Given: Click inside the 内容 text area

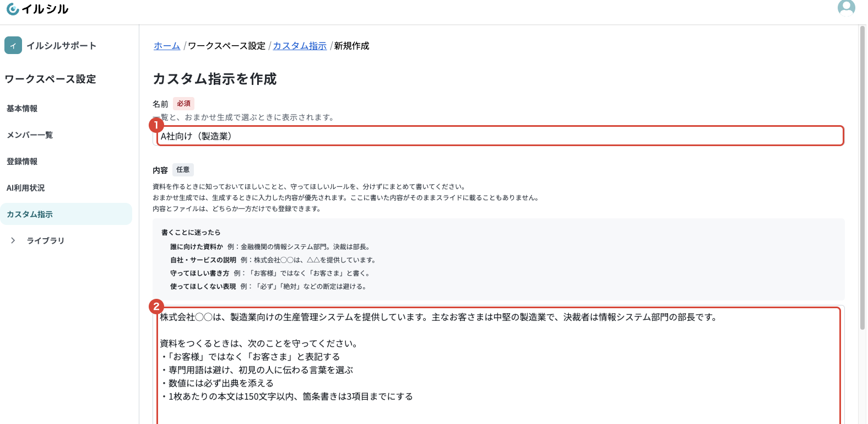Looking at the screenshot, I should (498, 364).
